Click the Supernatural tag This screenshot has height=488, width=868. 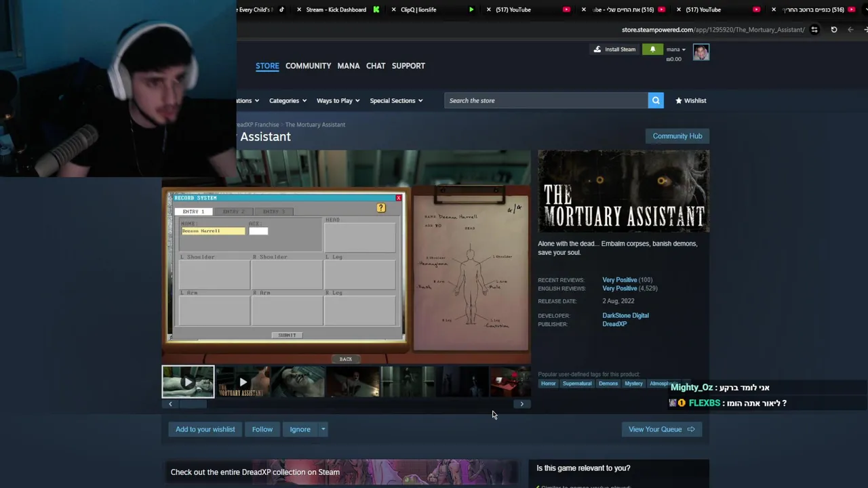pyautogui.click(x=577, y=384)
